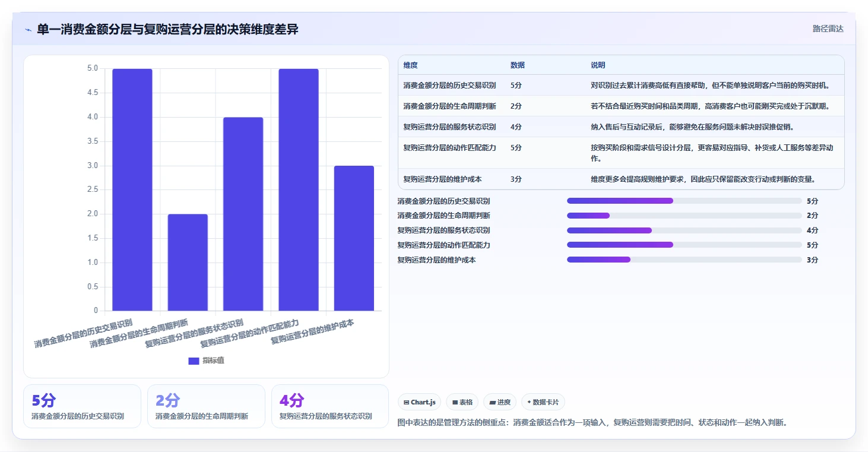Click the 2分 table value in 生命周期判断 row
The image size is (868, 452).
click(x=516, y=106)
